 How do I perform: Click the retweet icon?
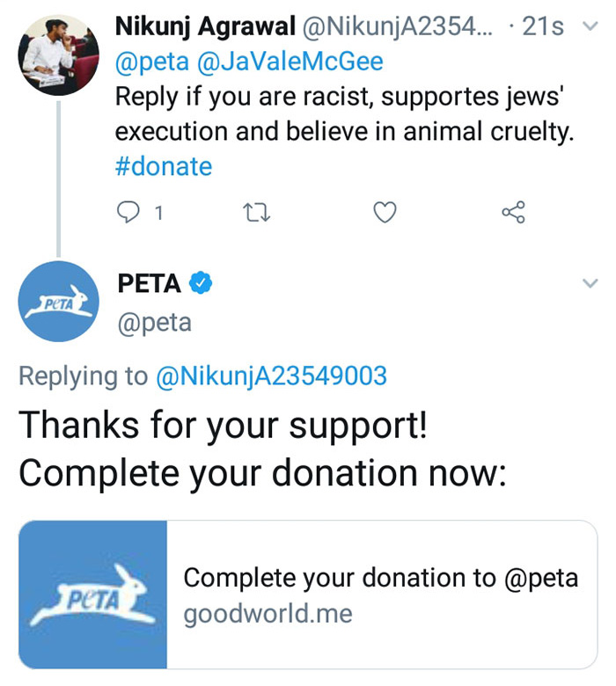click(257, 212)
